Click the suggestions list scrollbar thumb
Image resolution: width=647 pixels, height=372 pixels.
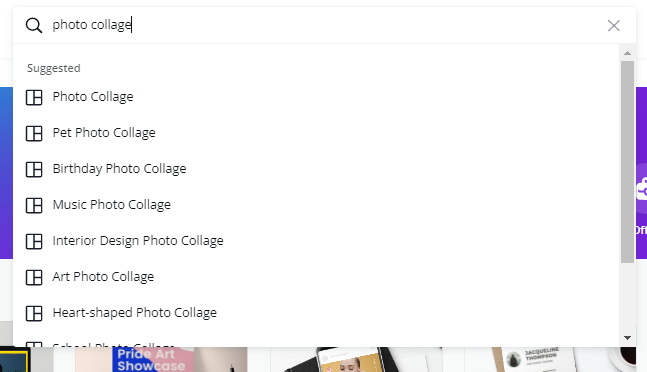(x=627, y=162)
